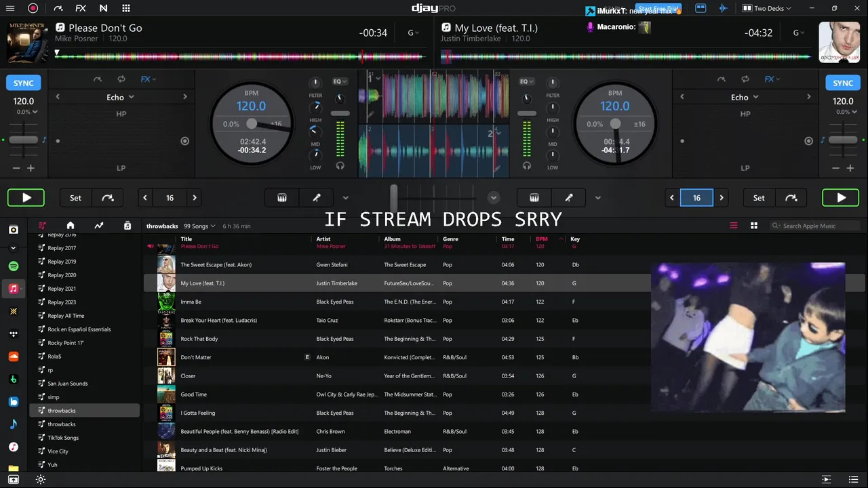868x488 pixels.
Task: Open the purchased music tab
Action: (x=127, y=226)
